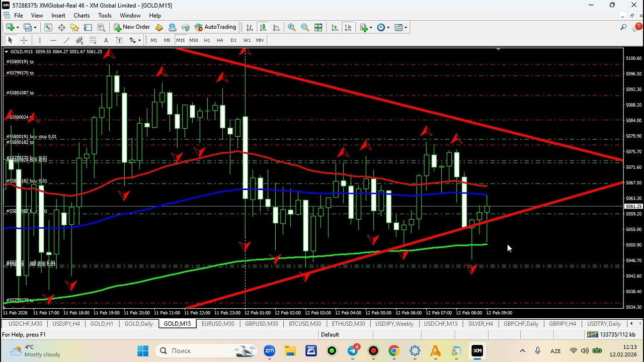
Task: Select the Fibonacci Retracement tool
Action: [93, 40]
